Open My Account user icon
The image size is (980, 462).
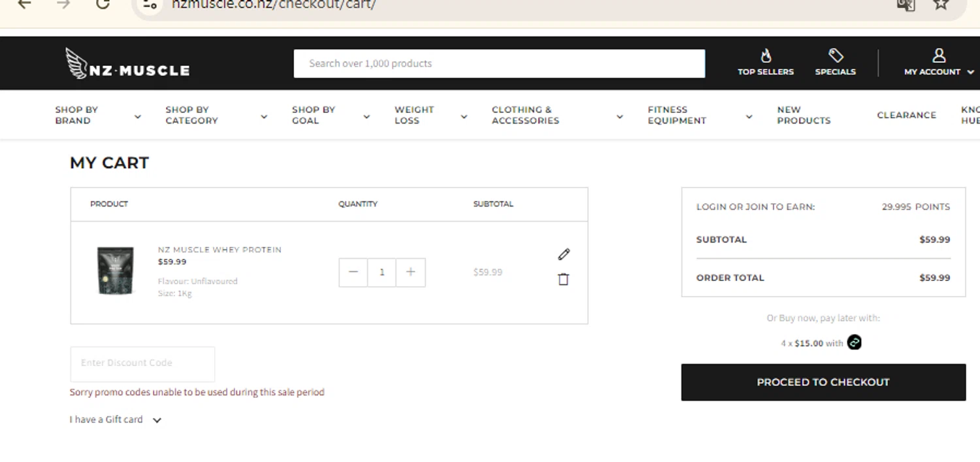click(939, 56)
